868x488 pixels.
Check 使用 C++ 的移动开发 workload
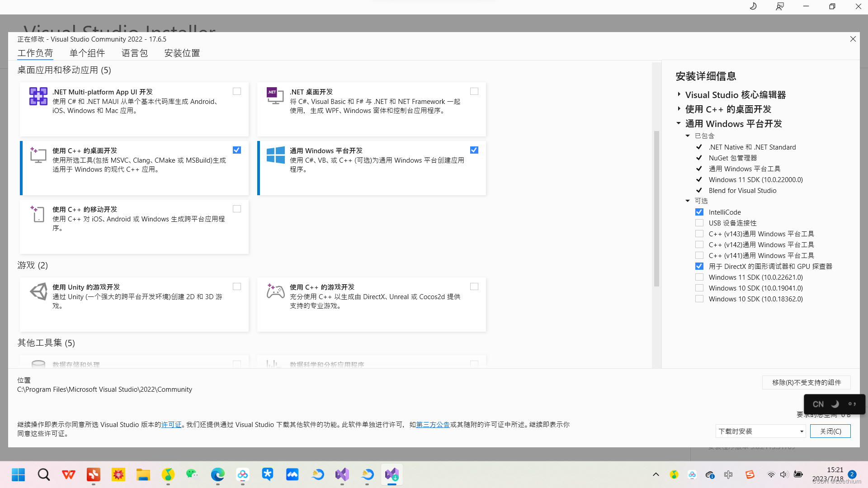237,209
